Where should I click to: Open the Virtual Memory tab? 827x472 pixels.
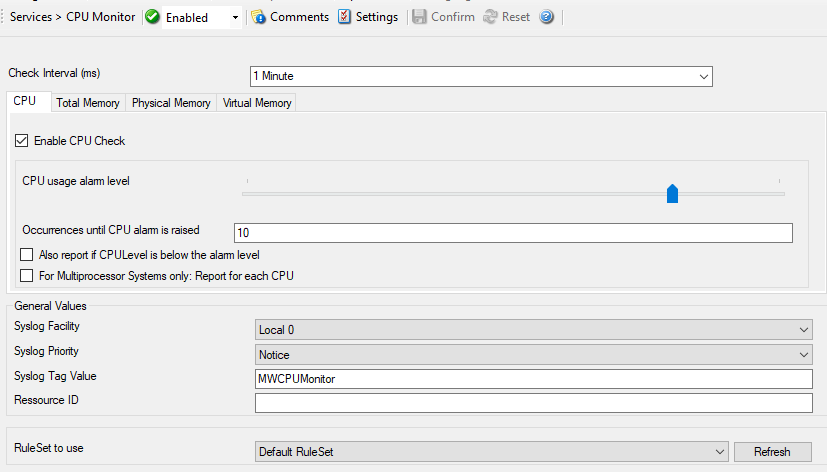[x=257, y=103]
